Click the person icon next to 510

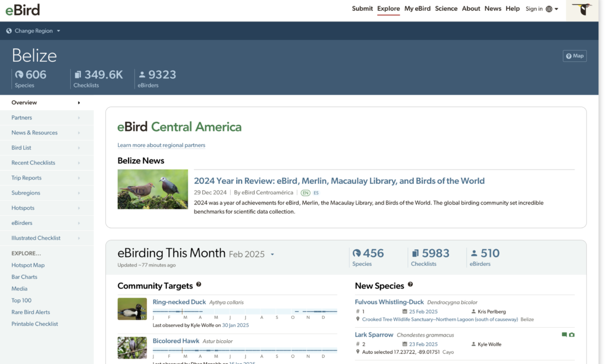pyautogui.click(x=474, y=253)
